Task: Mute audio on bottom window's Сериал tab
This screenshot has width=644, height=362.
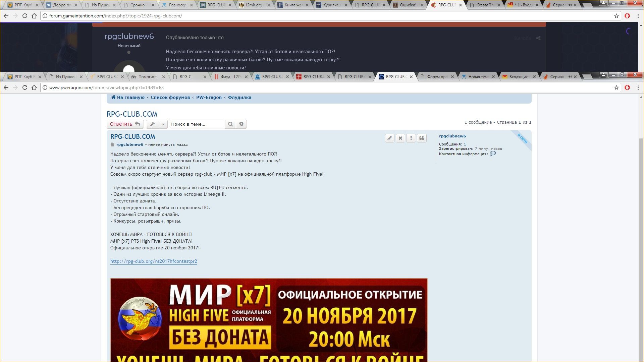Action: tap(570, 77)
